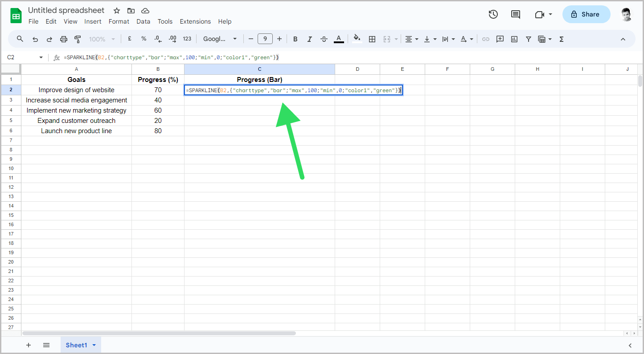Toggle bold formatting
Image resolution: width=644 pixels, height=354 pixels.
295,39
